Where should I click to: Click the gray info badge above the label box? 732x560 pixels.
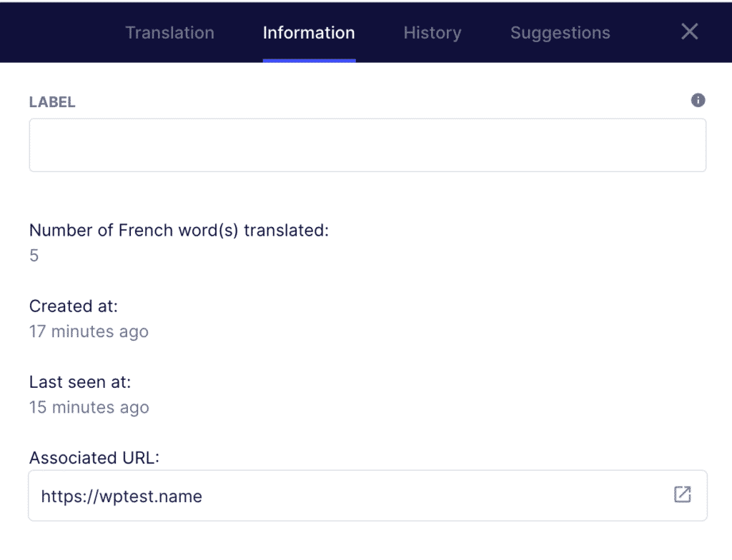698,100
